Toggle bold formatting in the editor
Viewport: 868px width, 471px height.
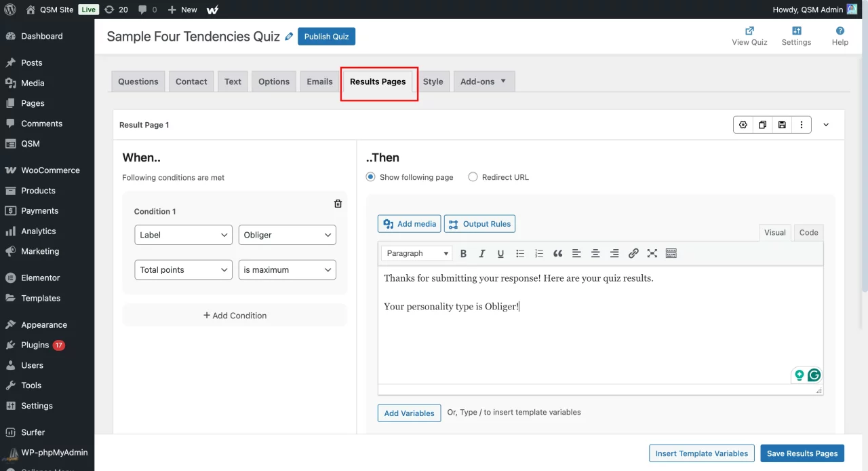tap(464, 254)
